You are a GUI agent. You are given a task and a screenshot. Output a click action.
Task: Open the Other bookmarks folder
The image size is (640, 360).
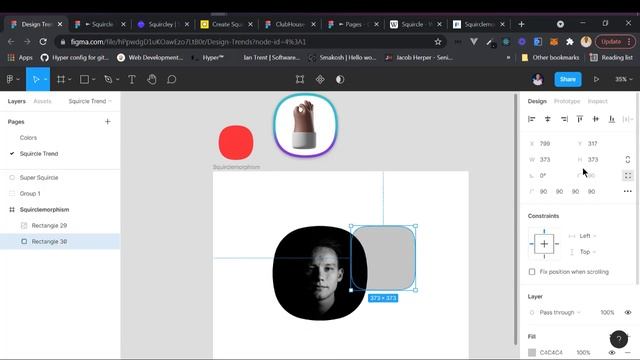[550, 58]
